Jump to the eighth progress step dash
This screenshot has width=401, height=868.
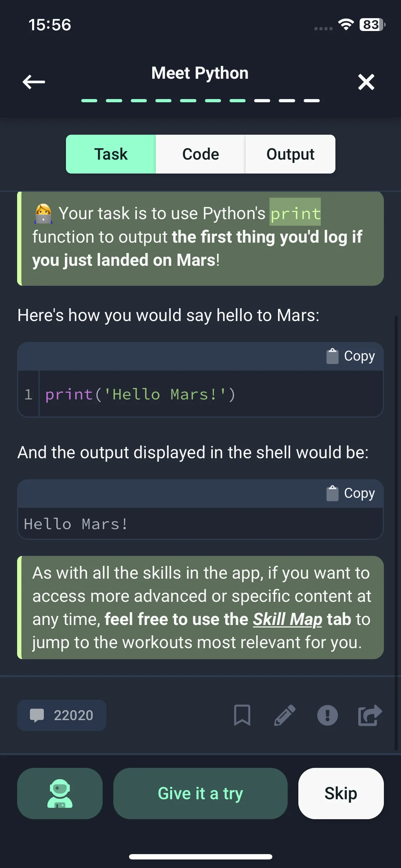click(x=262, y=101)
